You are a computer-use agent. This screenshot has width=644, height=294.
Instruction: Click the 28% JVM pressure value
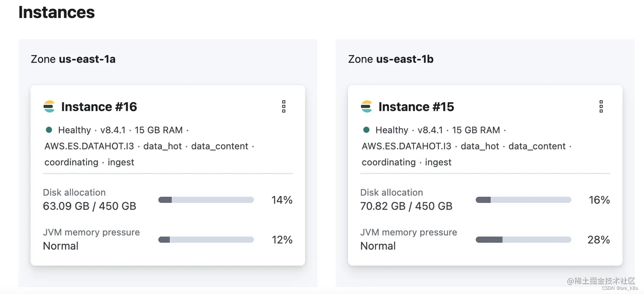point(598,240)
